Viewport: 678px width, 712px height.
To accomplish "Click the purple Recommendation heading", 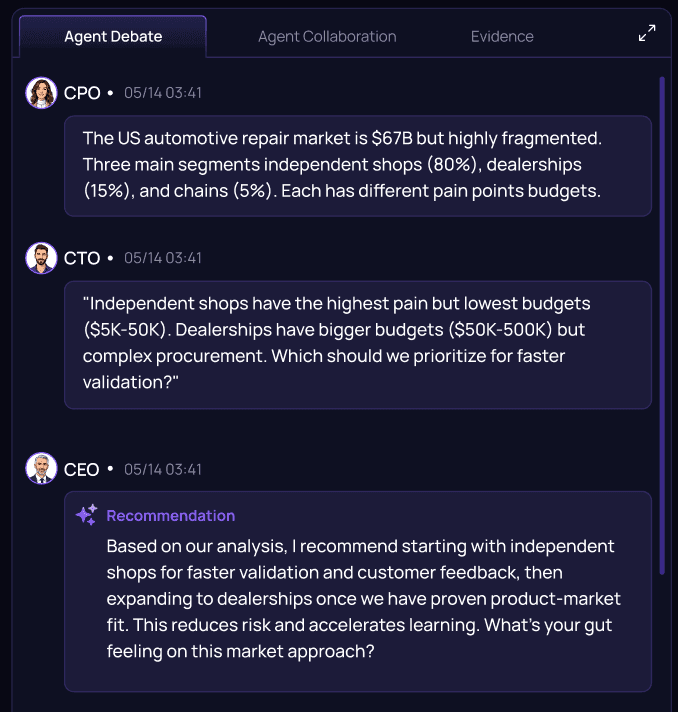I will [x=171, y=516].
